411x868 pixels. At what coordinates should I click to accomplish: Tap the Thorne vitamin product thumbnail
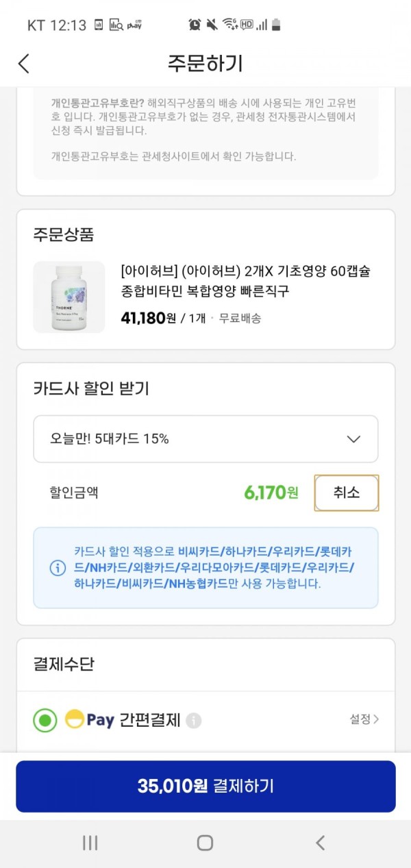point(69,297)
